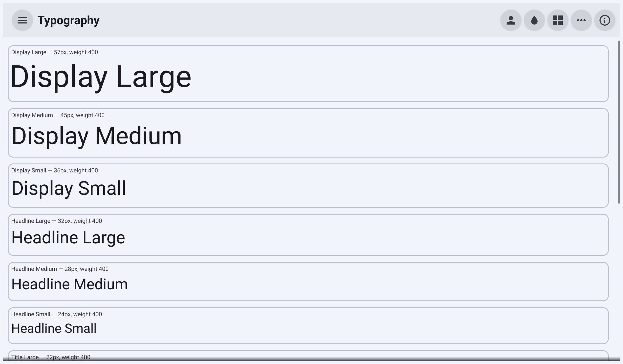Click the info circle icon
This screenshot has width=623, height=364.
pyautogui.click(x=605, y=20)
